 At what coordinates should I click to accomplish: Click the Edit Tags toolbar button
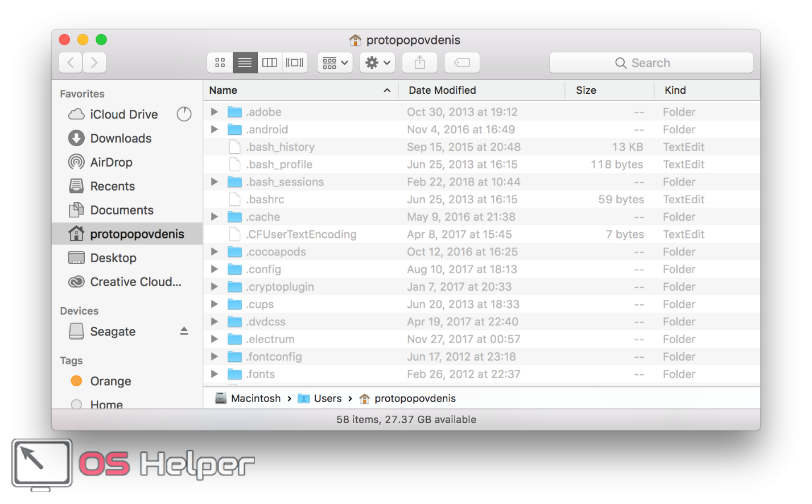click(x=462, y=63)
